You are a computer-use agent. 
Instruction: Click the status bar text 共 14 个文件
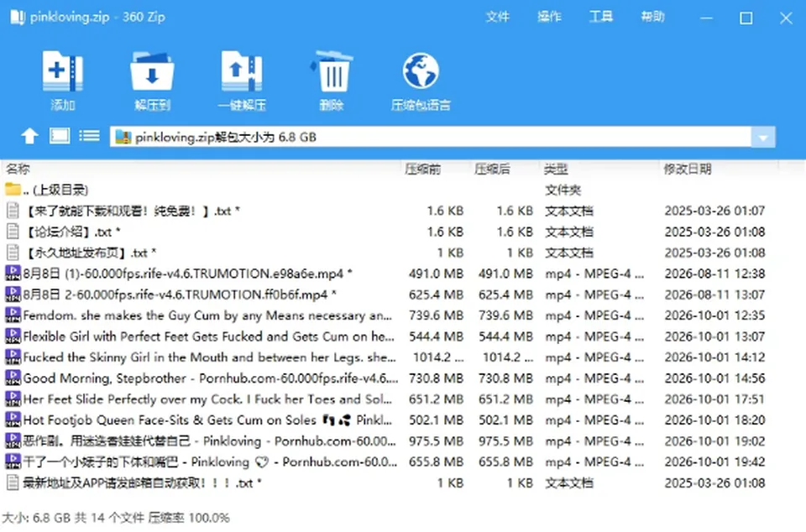(x=109, y=518)
